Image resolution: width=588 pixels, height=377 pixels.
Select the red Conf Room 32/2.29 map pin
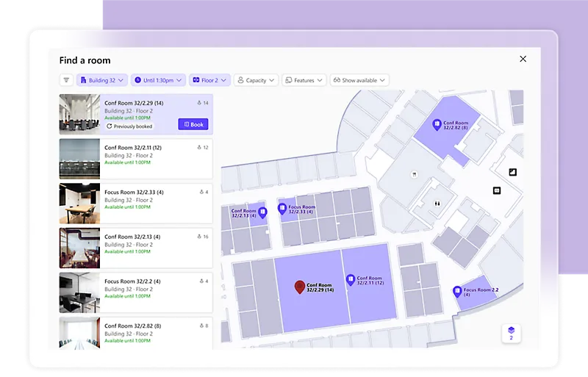point(299,287)
